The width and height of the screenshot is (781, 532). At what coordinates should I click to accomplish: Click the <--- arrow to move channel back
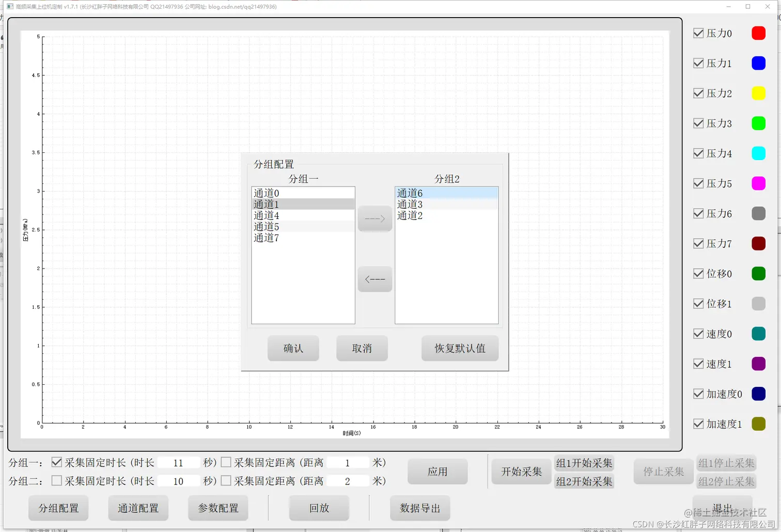tap(374, 279)
